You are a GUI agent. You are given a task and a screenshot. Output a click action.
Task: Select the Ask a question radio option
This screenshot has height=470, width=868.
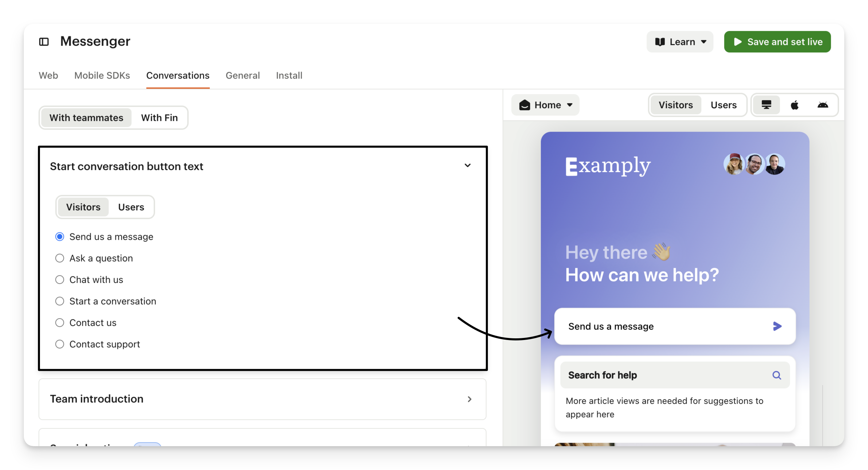[60, 258]
